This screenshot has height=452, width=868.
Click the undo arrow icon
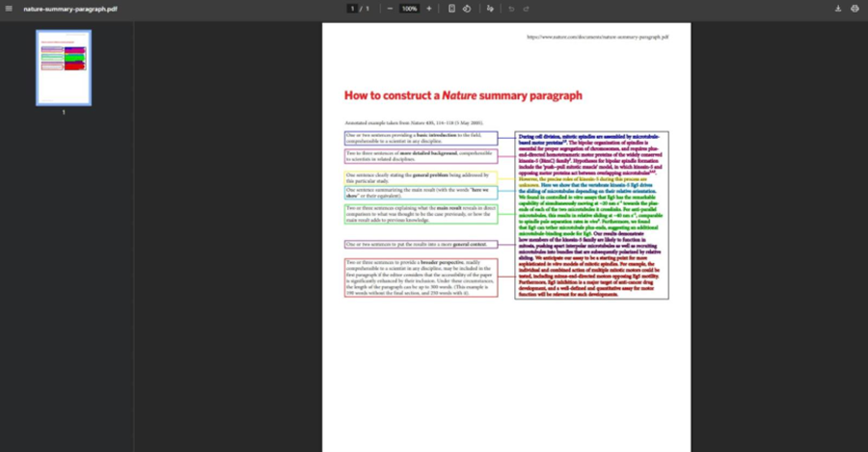[511, 9]
